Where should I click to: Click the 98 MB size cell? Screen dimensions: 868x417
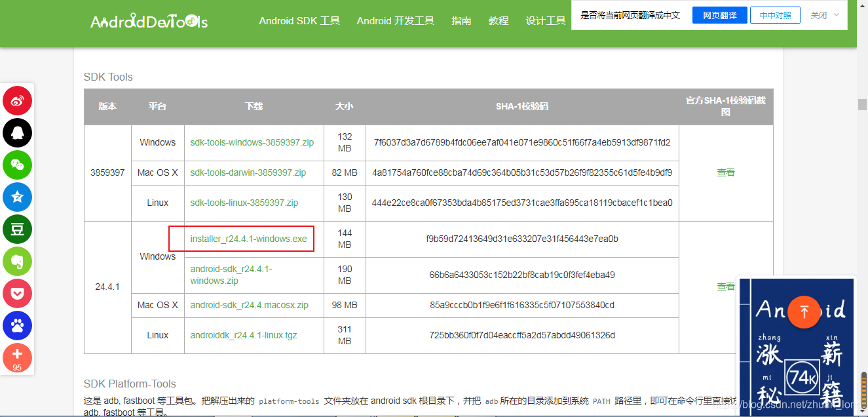click(345, 305)
